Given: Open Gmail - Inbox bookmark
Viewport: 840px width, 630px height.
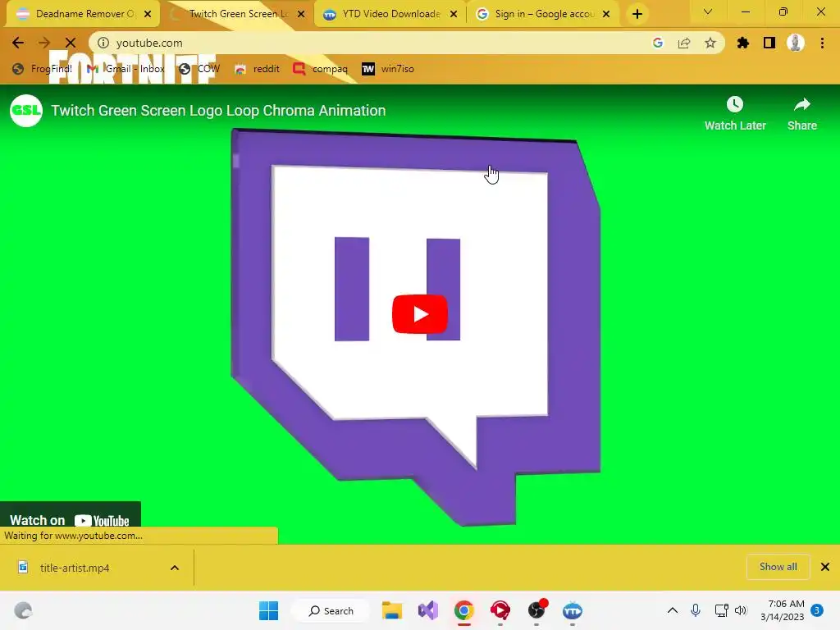Looking at the screenshot, I should tap(126, 69).
